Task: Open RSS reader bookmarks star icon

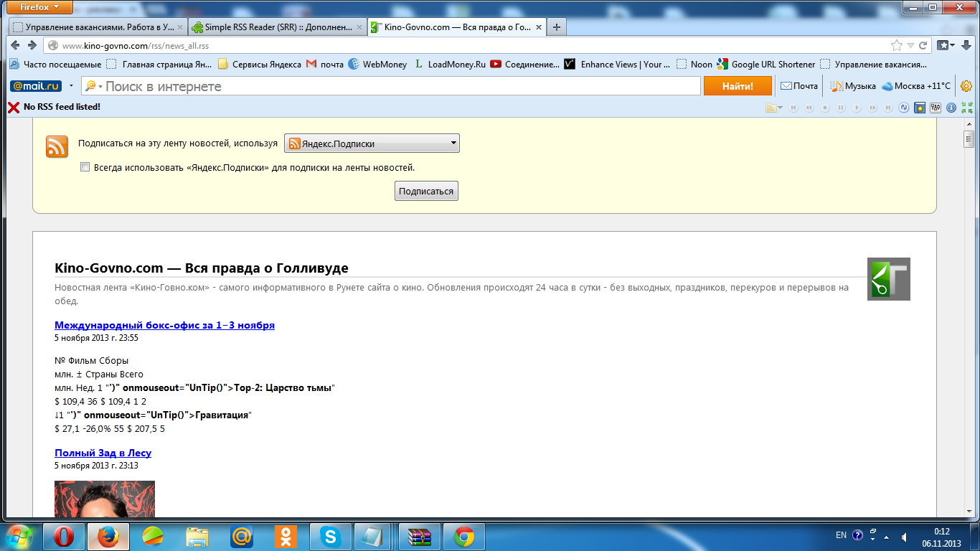Action: click(920, 108)
